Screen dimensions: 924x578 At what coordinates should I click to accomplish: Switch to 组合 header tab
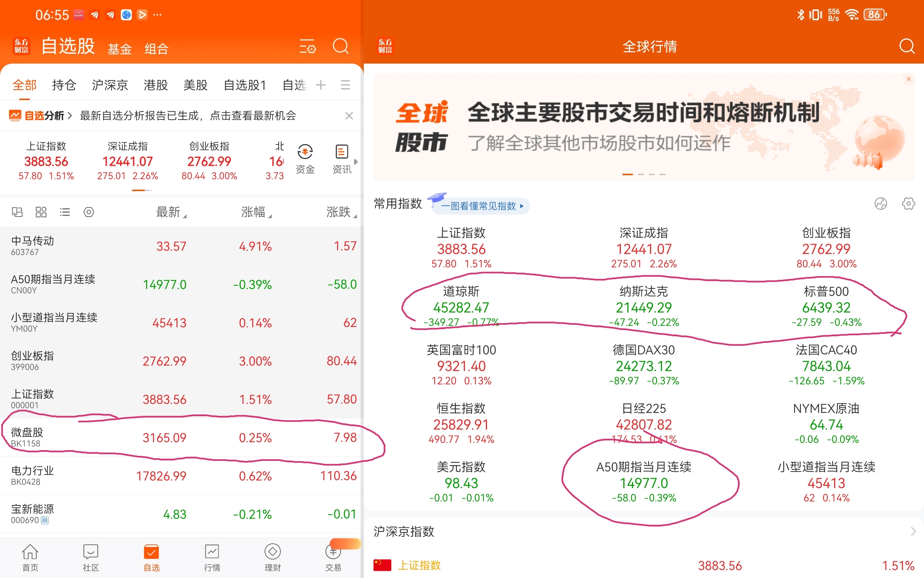(157, 49)
